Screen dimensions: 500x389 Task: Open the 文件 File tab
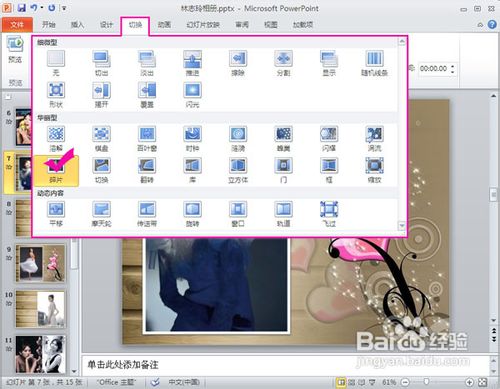17,25
